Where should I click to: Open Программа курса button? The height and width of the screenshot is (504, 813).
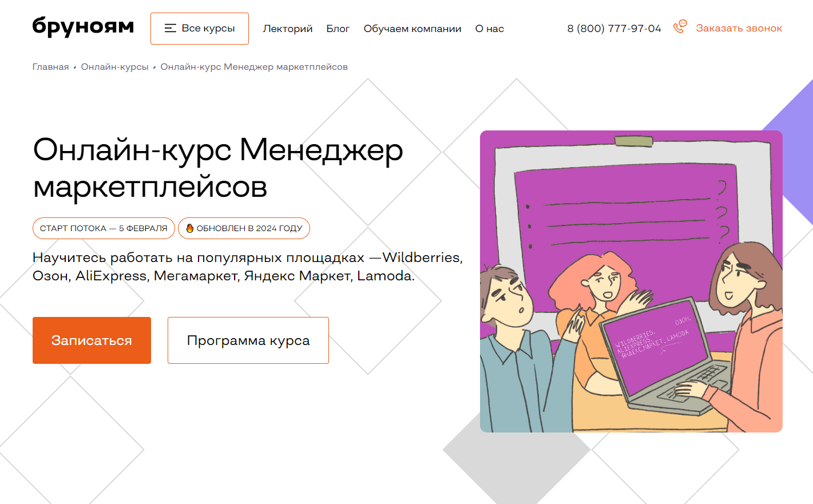[248, 340]
